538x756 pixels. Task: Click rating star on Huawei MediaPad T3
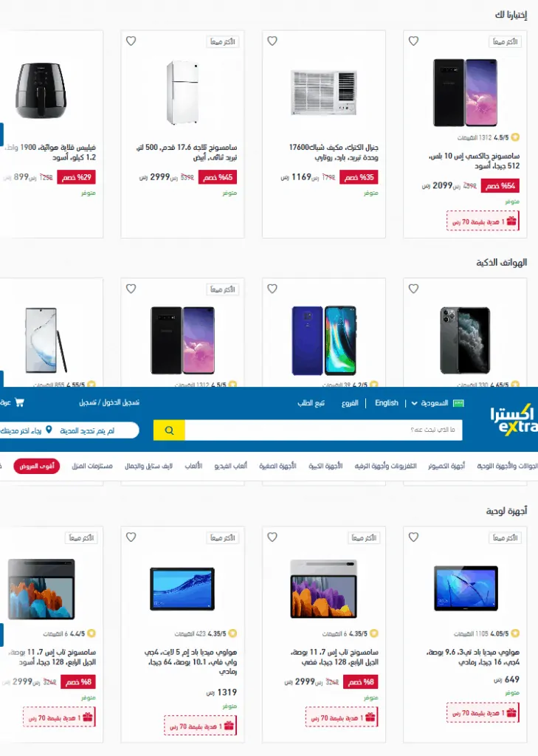tap(515, 633)
